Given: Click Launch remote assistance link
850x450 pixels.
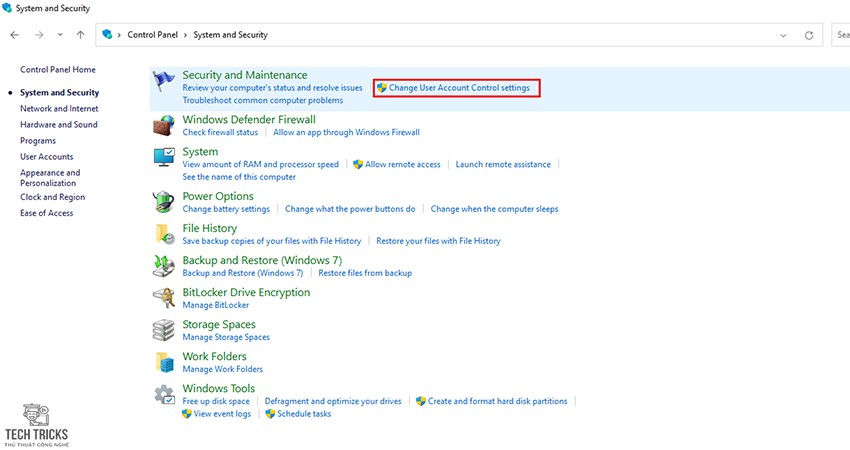Looking at the screenshot, I should [503, 164].
